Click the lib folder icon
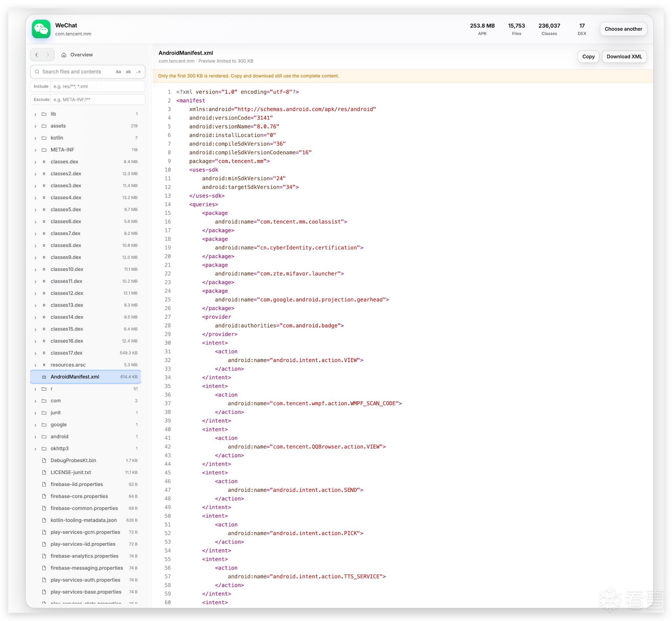This screenshot has height=621, width=672. pyautogui.click(x=44, y=114)
